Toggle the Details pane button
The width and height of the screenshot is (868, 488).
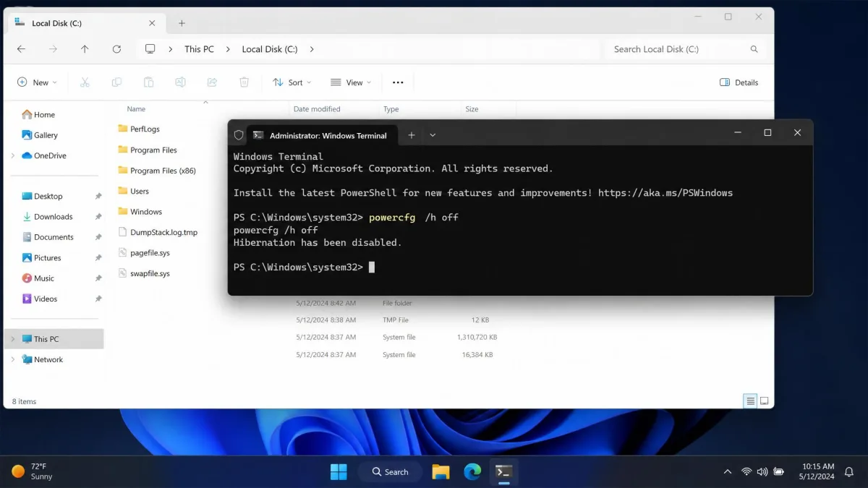coord(739,82)
